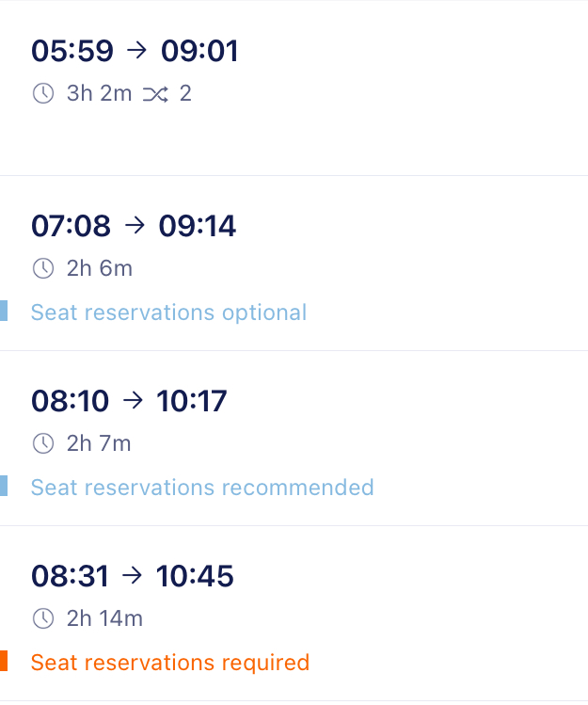Select the 05:59 departure journey
This screenshot has width=588, height=705.
(294, 88)
